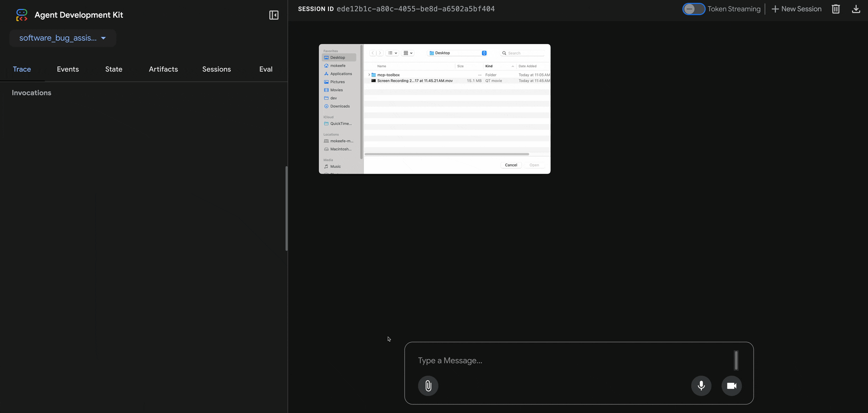Click the Open button in file dialog

534,165
